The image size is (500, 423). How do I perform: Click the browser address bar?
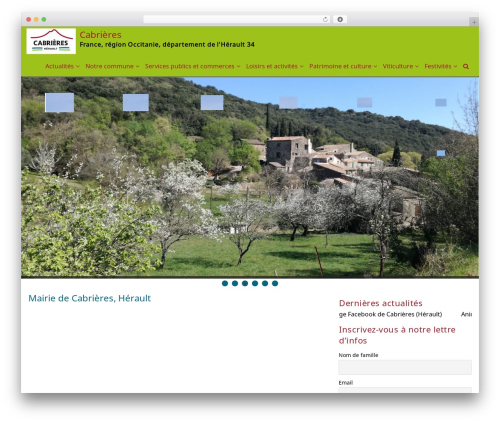[x=237, y=19]
